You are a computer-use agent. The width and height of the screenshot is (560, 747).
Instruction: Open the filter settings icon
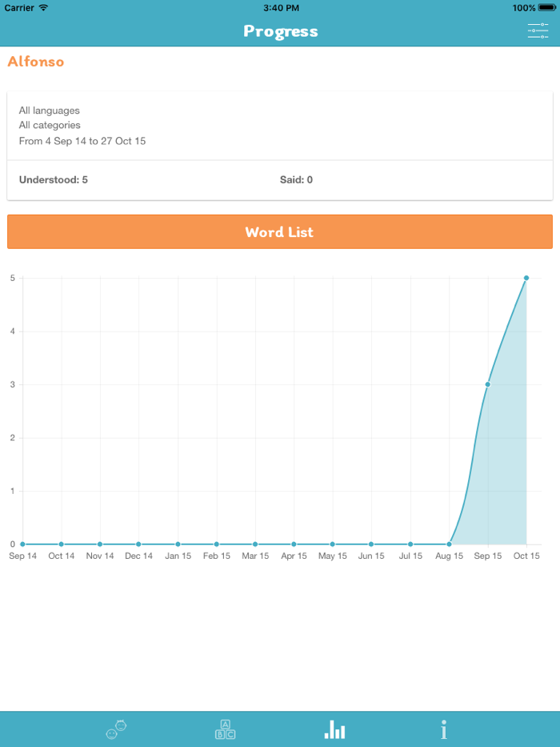[538, 30]
